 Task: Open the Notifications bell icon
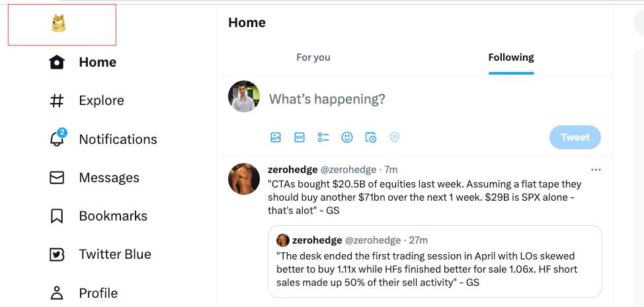(57, 139)
